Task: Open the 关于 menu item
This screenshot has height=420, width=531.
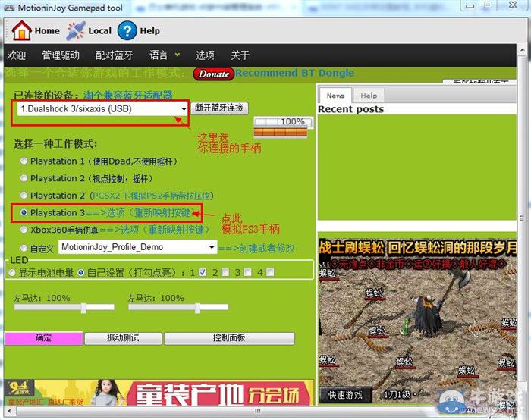Action: click(240, 55)
